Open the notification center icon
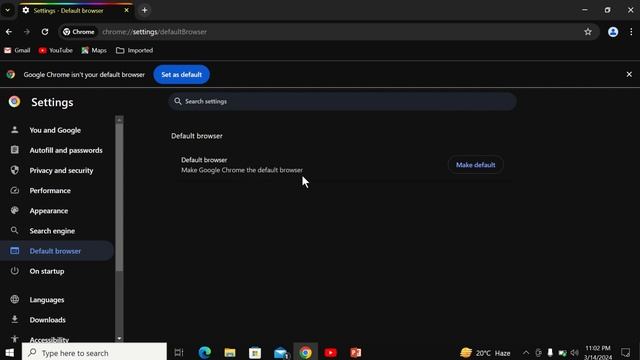The height and width of the screenshot is (360, 640). pyautogui.click(x=625, y=352)
